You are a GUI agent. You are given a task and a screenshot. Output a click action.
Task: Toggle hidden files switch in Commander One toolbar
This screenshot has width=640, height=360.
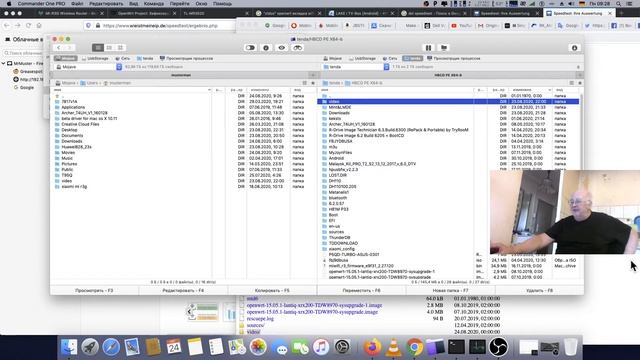pyautogui.click(x=250, y=48)
